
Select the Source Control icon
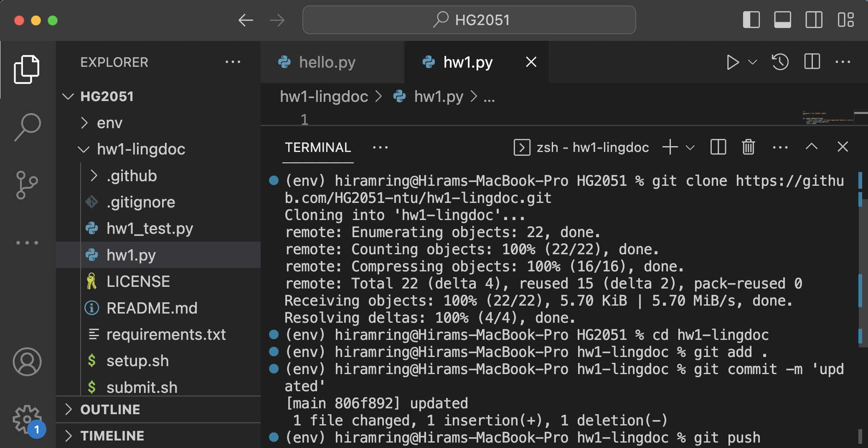27,184
